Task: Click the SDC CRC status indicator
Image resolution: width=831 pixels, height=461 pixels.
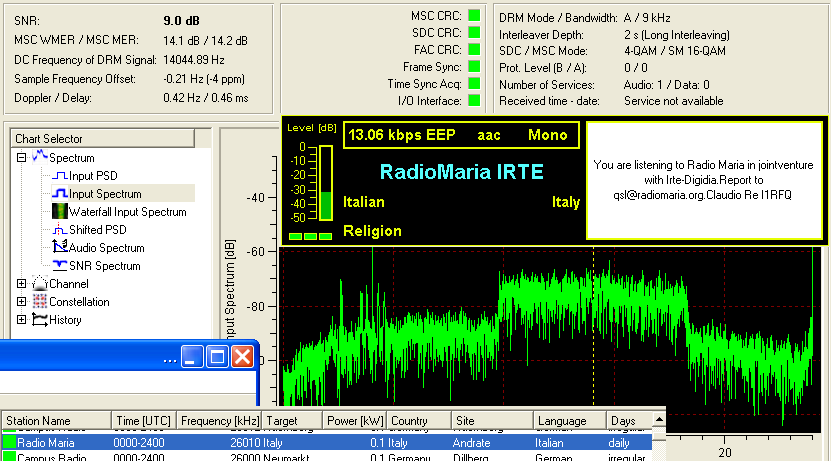Action: tap(474, 32)
